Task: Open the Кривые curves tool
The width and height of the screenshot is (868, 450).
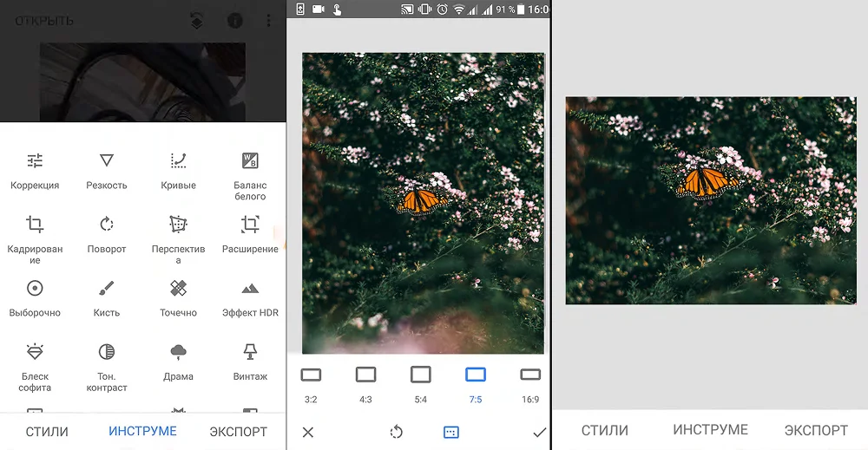Action: click(x=178, y=172)
